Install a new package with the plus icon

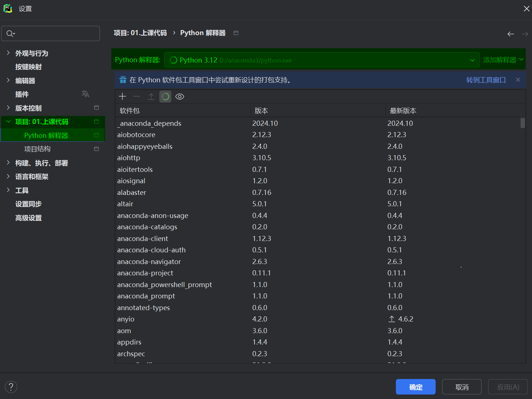click(122, 96)
